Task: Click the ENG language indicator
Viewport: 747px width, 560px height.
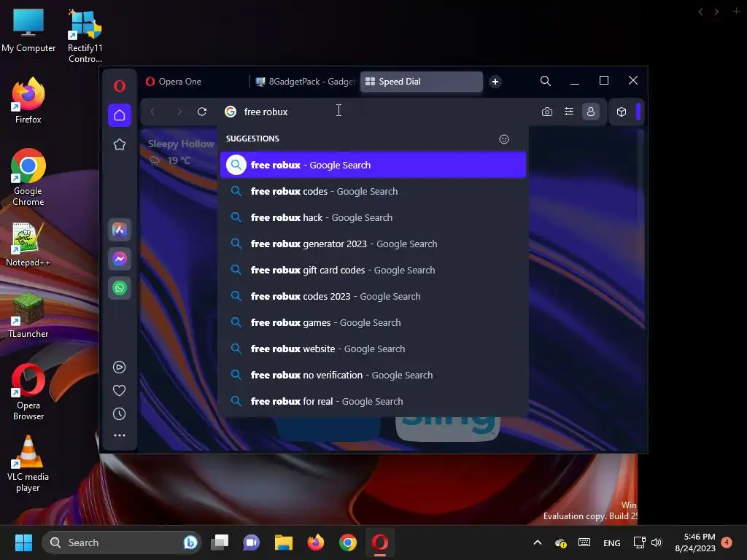Action: point(612,542)
